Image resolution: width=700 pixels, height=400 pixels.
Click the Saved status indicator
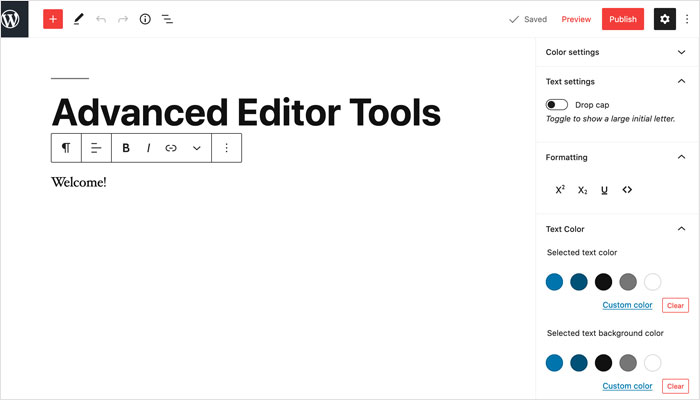[528, 19]
